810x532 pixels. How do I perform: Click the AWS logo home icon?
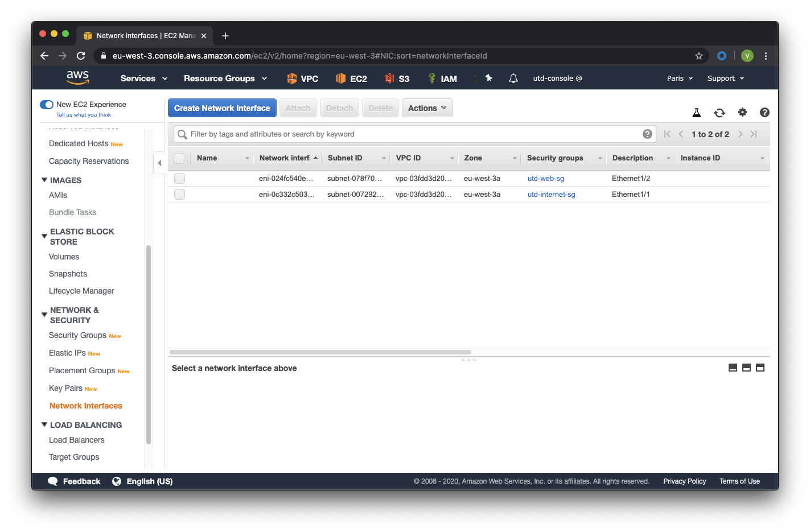pyautogui.click(x=77, y=77)
